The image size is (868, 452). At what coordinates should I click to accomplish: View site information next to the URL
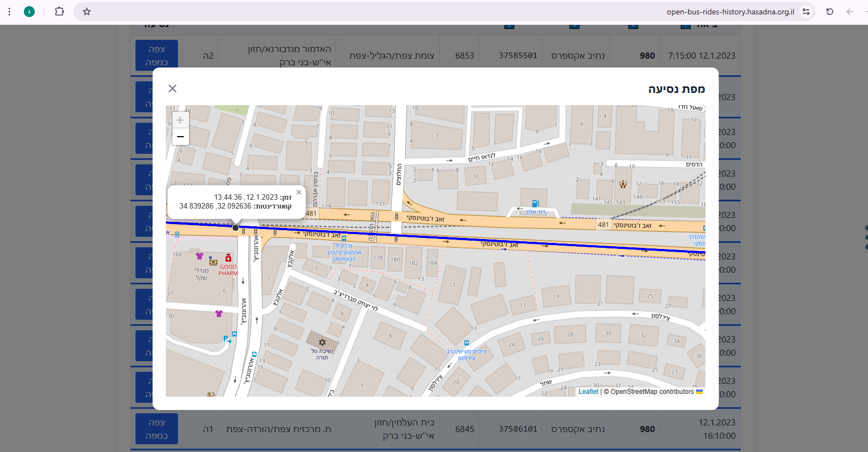click(806, 12)
